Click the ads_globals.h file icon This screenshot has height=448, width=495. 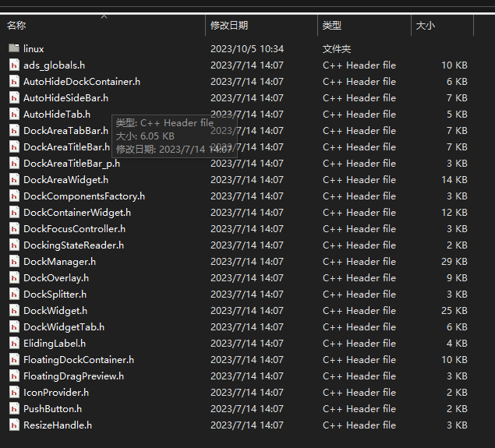tap(14, 65)
